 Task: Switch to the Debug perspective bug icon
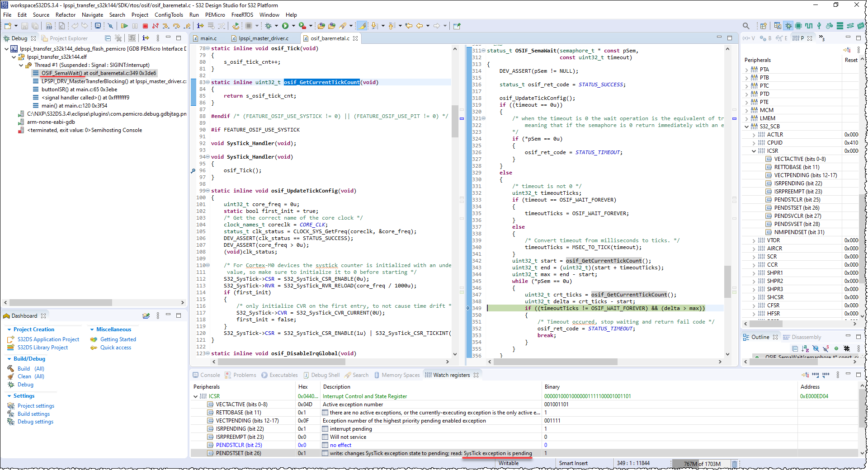coord(788,26)
